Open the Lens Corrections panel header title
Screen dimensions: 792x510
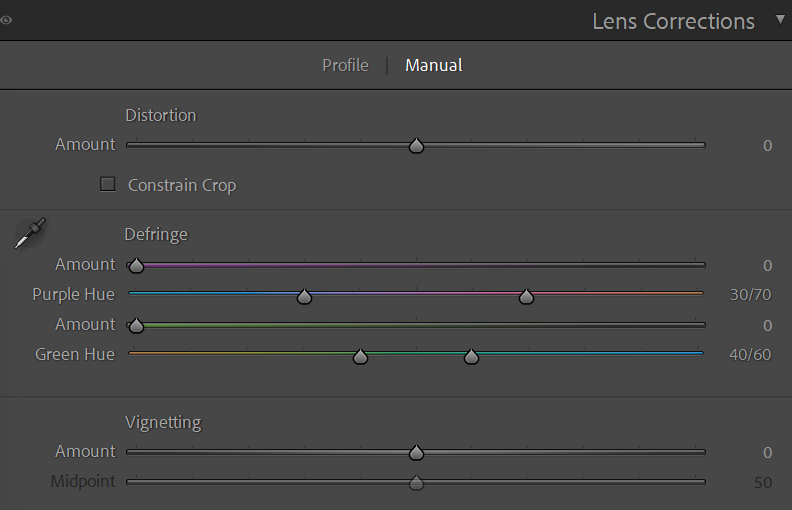click(673, 22)
